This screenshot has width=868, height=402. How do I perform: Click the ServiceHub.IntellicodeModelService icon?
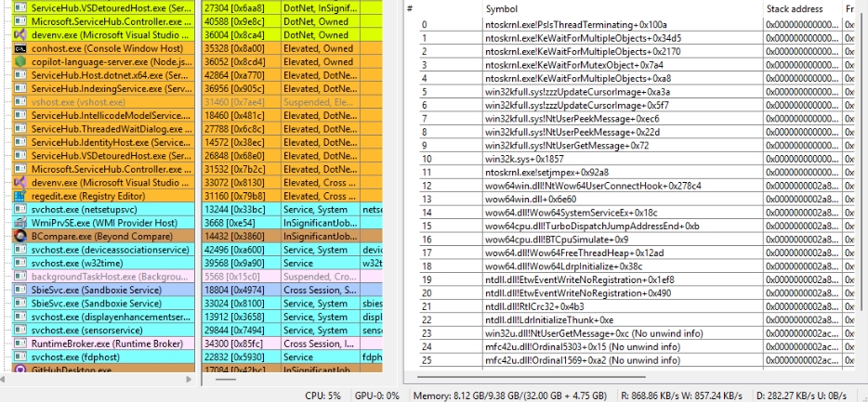point(20,115)
